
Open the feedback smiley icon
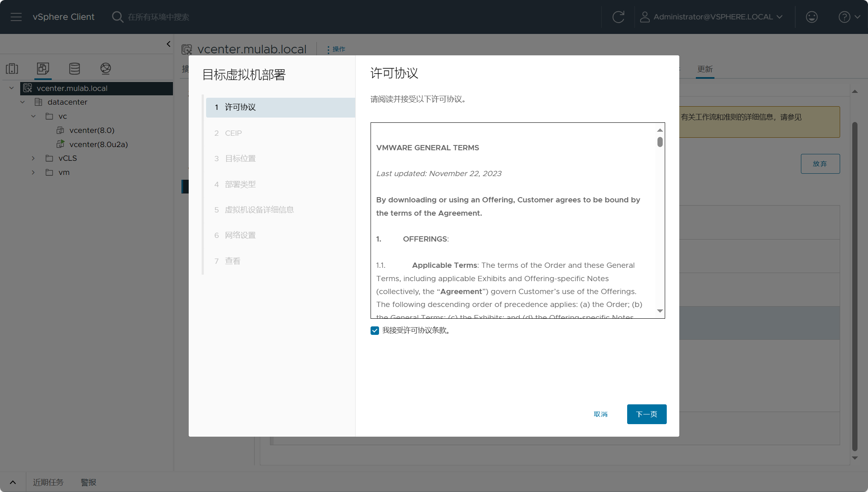[x=811, y=17]
